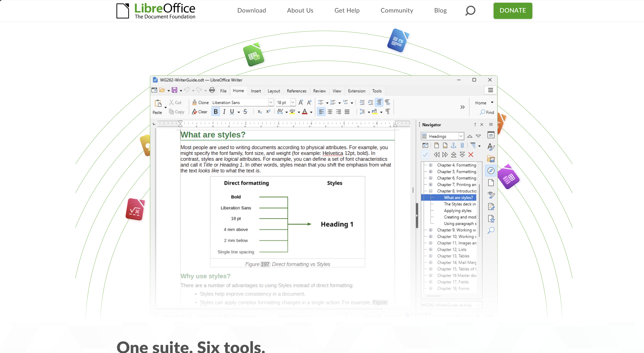Screen dimensions: 644x353
Task: Click the Open folder icon in Writer
Action: click(x=162, y=90)
